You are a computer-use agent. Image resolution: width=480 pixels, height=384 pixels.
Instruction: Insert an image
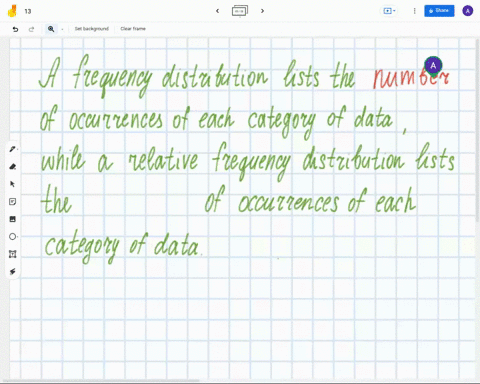(x=13, y=219)
